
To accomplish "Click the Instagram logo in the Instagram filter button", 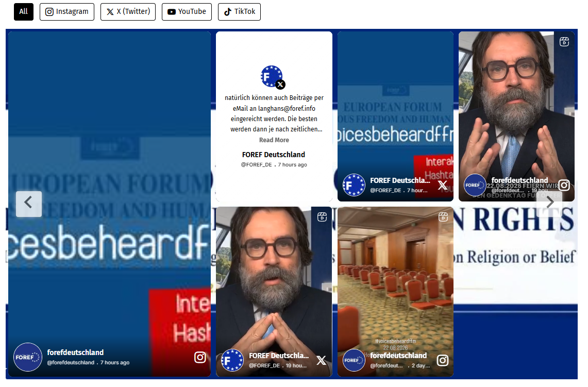I will [49, 12].
